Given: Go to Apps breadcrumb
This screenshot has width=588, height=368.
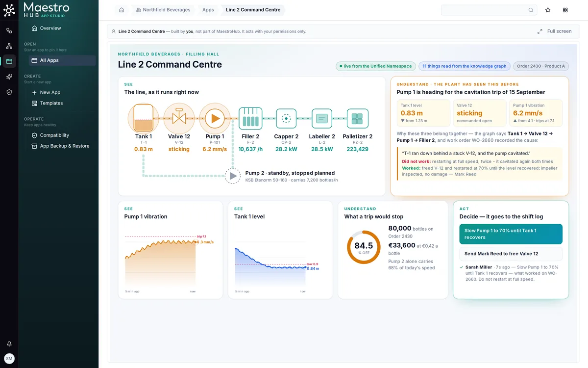Looking at the screenshot, I should pos(208,10).
